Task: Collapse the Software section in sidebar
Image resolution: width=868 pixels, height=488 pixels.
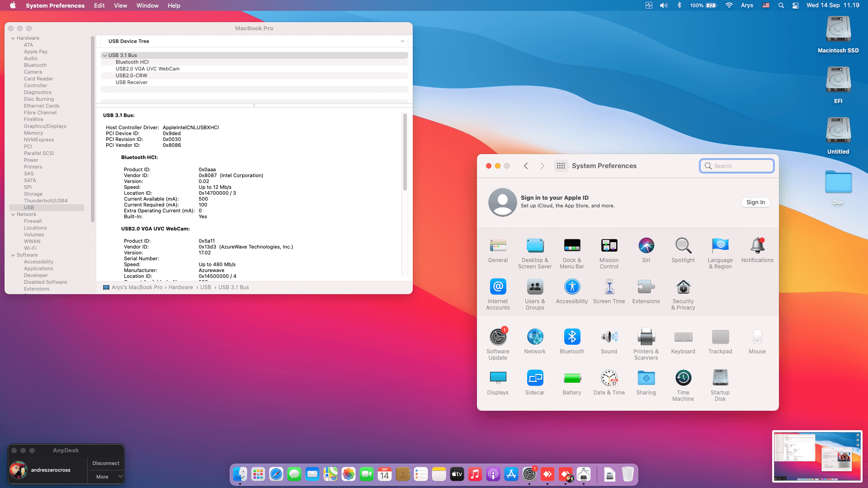Action: (13, 255)
